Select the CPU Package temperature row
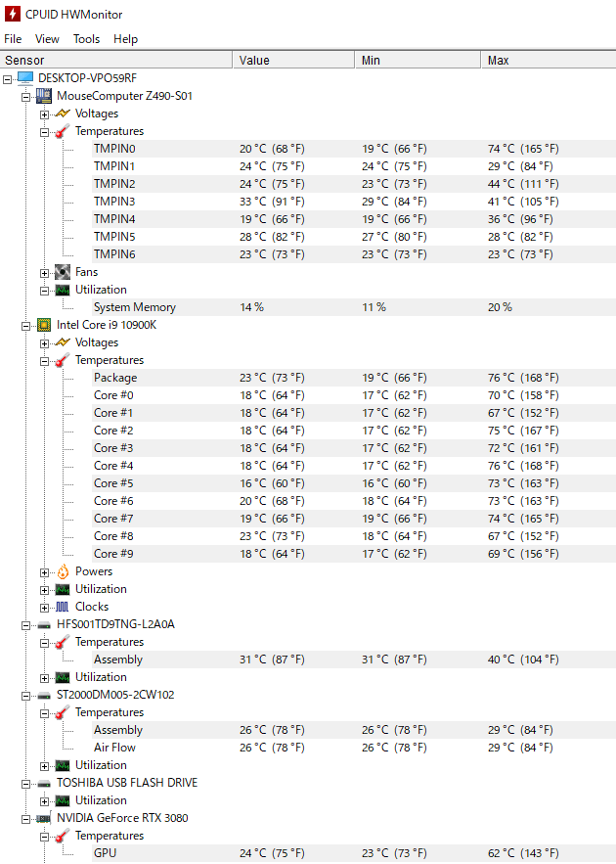The height and width of the screenshot is (864, 616). [x=115, y=378]
